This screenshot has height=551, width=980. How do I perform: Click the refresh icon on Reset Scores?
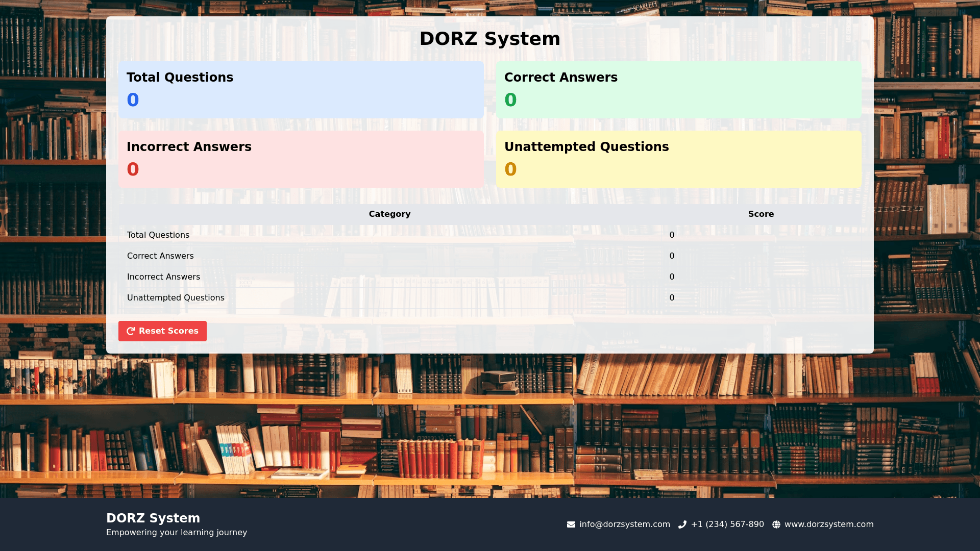click(x=131, y=331)
